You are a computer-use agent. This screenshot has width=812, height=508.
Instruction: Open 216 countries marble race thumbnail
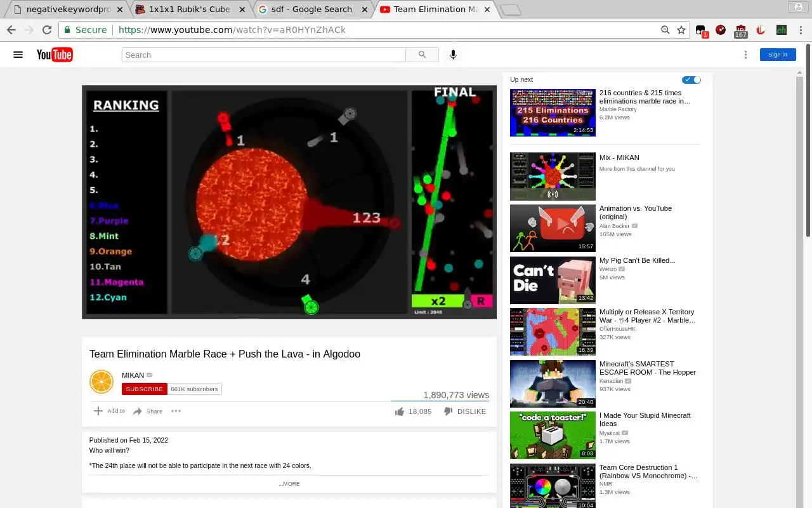coord(553,112)
